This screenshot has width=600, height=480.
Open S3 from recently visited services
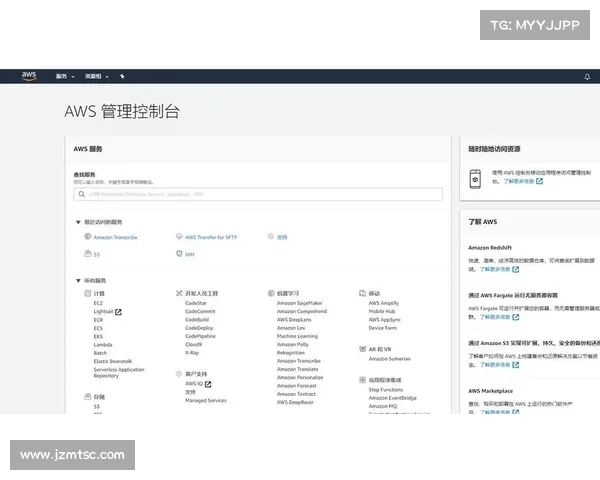(96, 255)
